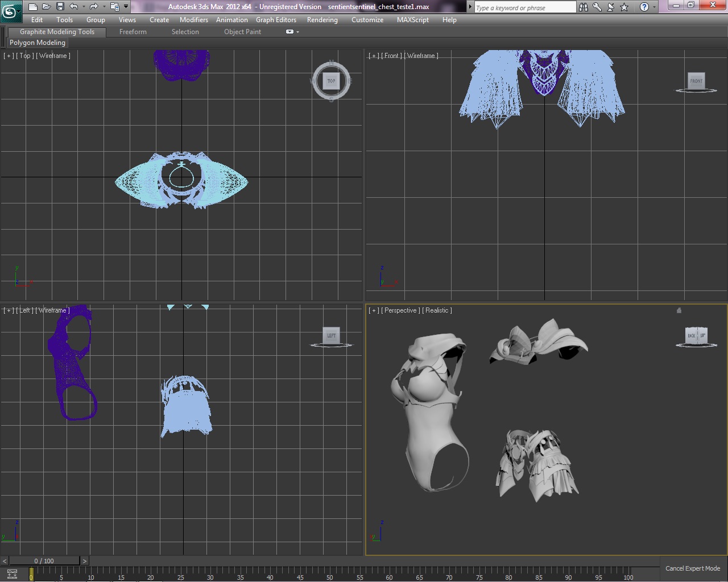
Task: Open the 3ds Max application menu logo
Action: [11, 10]
